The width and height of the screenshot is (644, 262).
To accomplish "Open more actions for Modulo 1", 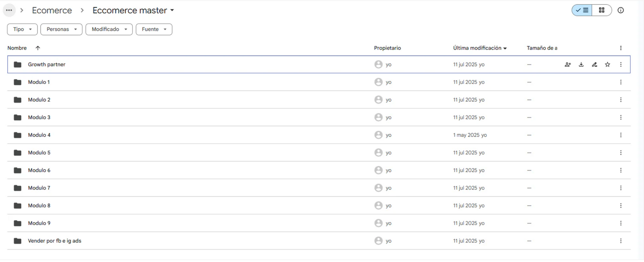I will pos(621,82).
